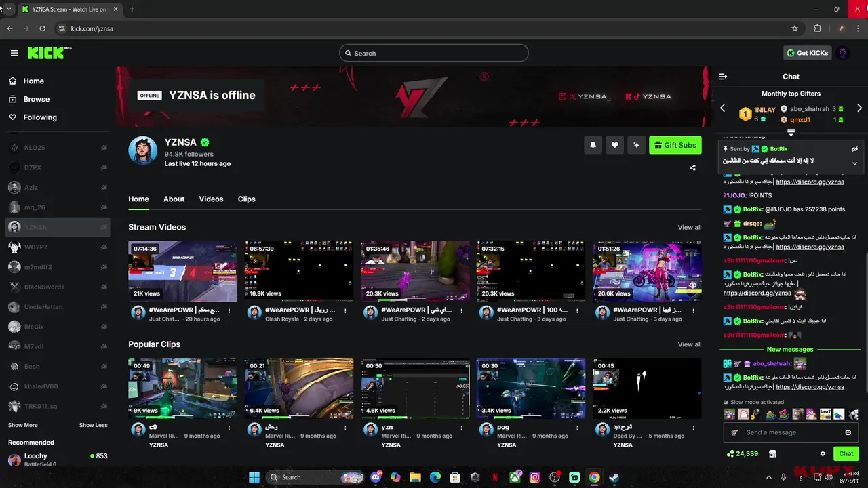The width and height of the screenshot is (868, 488).
Task: Switch to the Videos tab
Action: click(211, 199)
